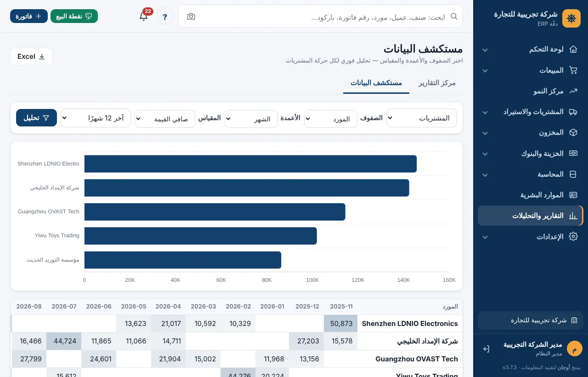The height and width of the screenshot is (377, 588).
Task: Open the الأعمدة dropdown showing الشهر
Action: coord(251,119)
